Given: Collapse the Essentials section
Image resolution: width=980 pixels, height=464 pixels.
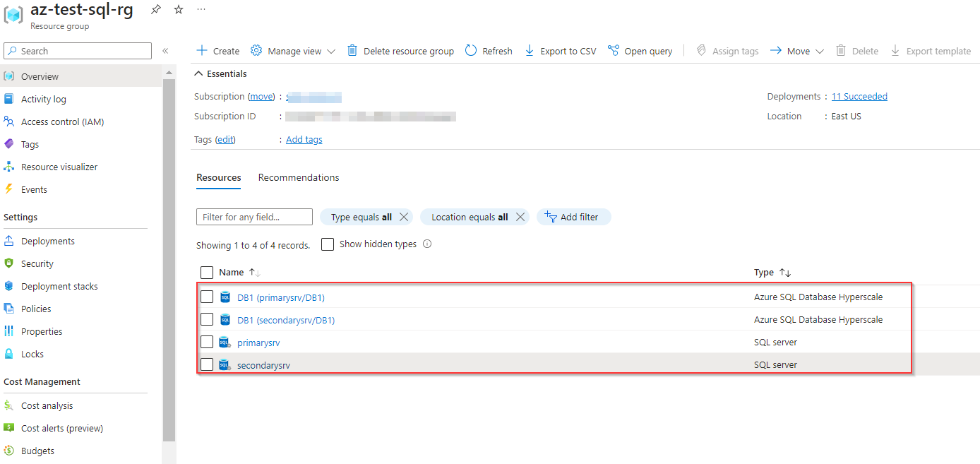Looking at the screenshot, I should coord(221,73).
